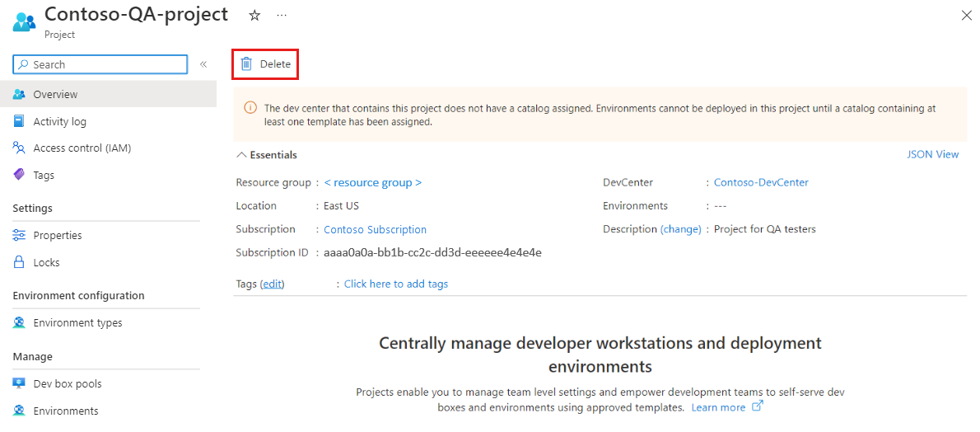Focus the sidebar Search box
The height and width of the screenshot is (432, 980).
pos(100,64)
